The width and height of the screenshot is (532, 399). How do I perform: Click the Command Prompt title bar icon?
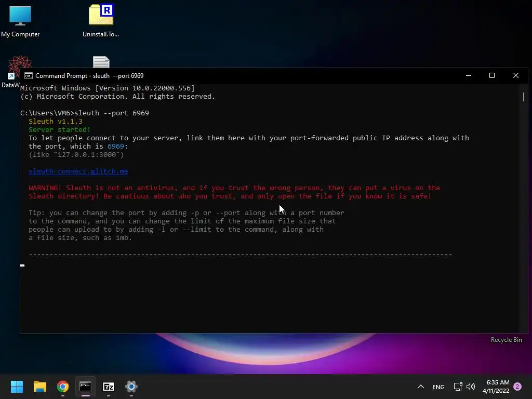pyautogui.click(x=29, y=76)
